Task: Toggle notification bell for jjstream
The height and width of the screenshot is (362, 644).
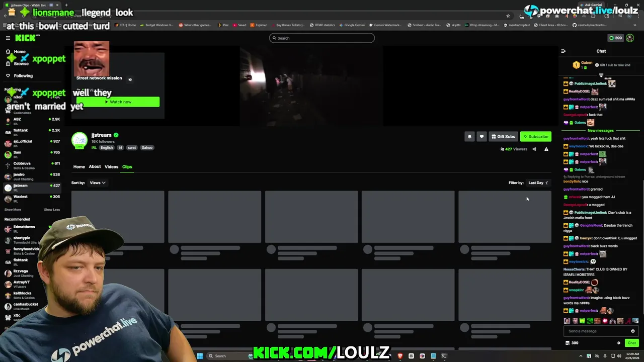Action: coord(469,137)
